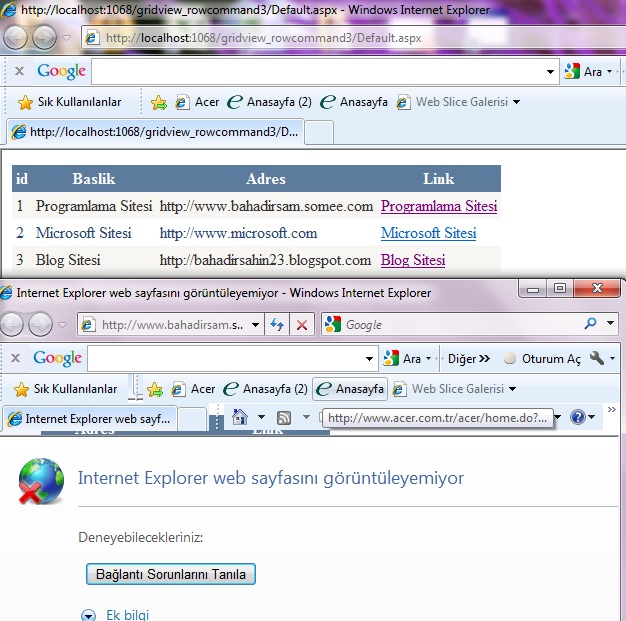Open Google search history dropdown in top window
Screen dimensions: 626x621
550,72
